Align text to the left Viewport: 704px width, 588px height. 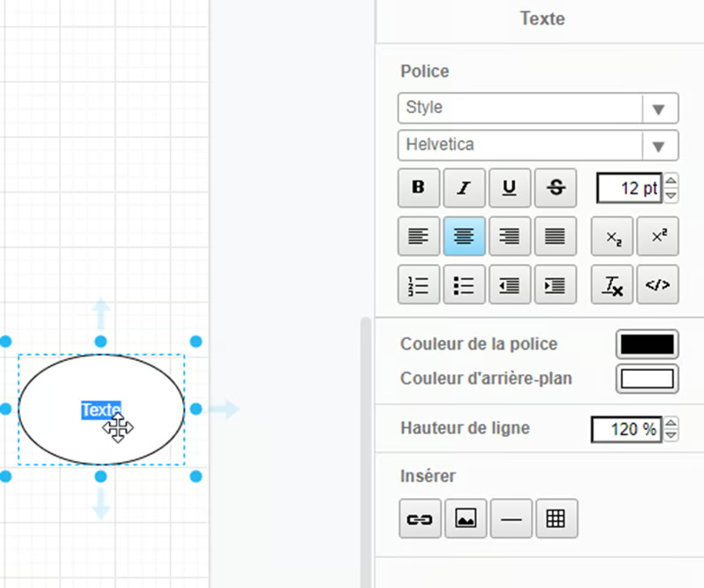point(420,237)
